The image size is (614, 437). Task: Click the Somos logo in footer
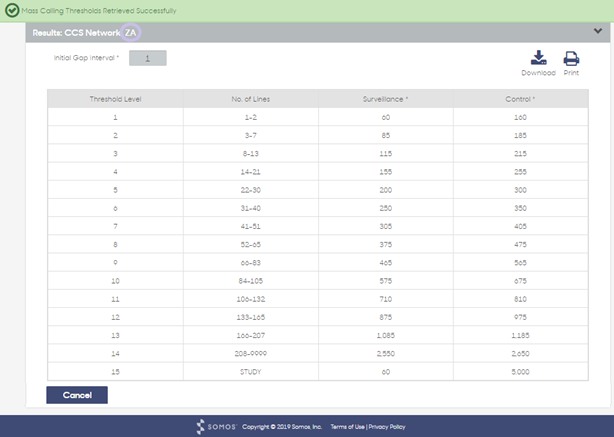point(216,427)
